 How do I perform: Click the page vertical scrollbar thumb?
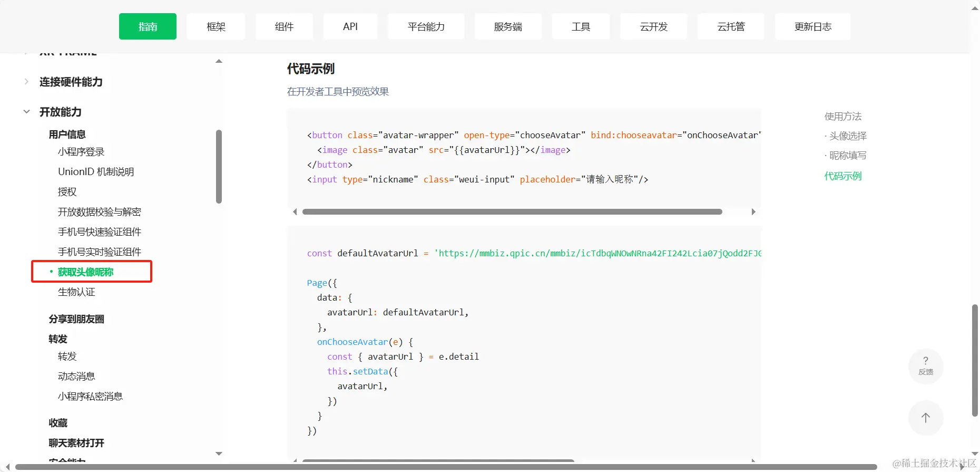tap(975, 360)
